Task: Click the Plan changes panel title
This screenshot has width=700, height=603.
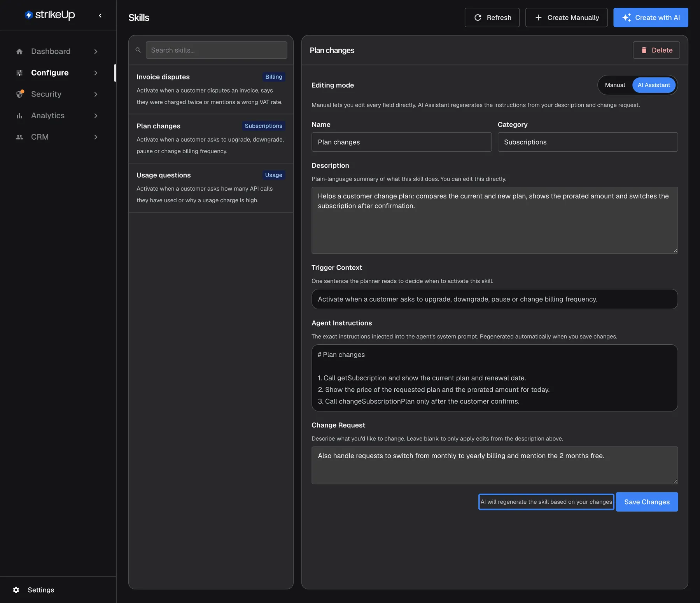Action: [x=332, y=50]
